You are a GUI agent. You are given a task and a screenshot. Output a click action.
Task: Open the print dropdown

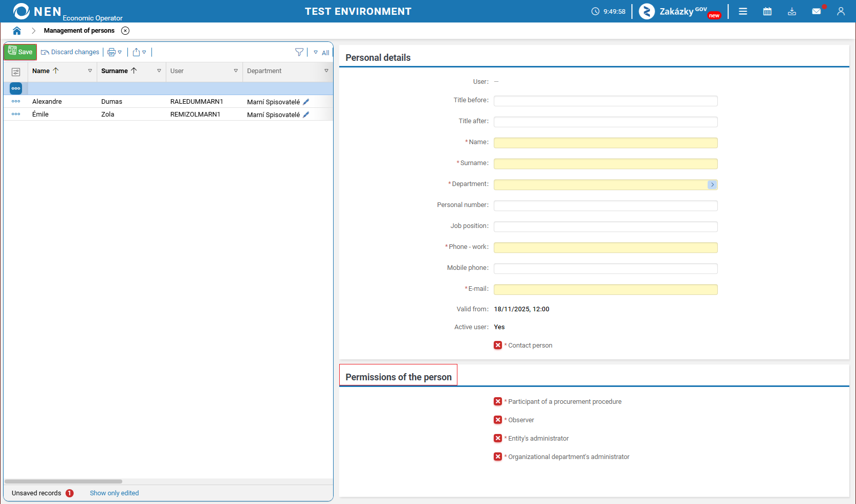point(115,52)
